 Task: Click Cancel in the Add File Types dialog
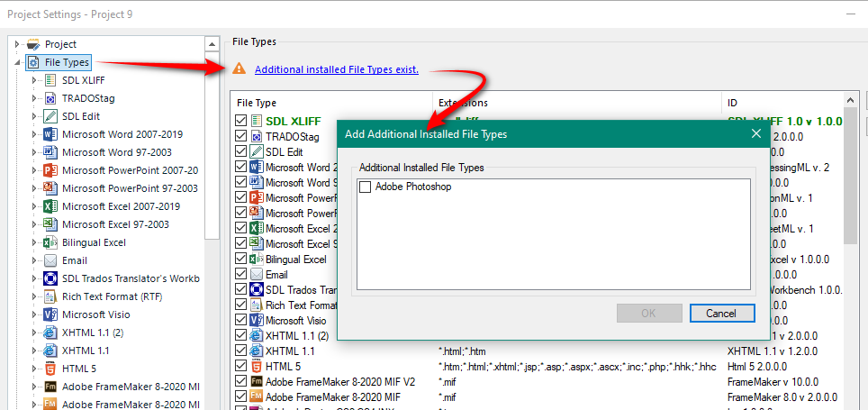point(722,314)
